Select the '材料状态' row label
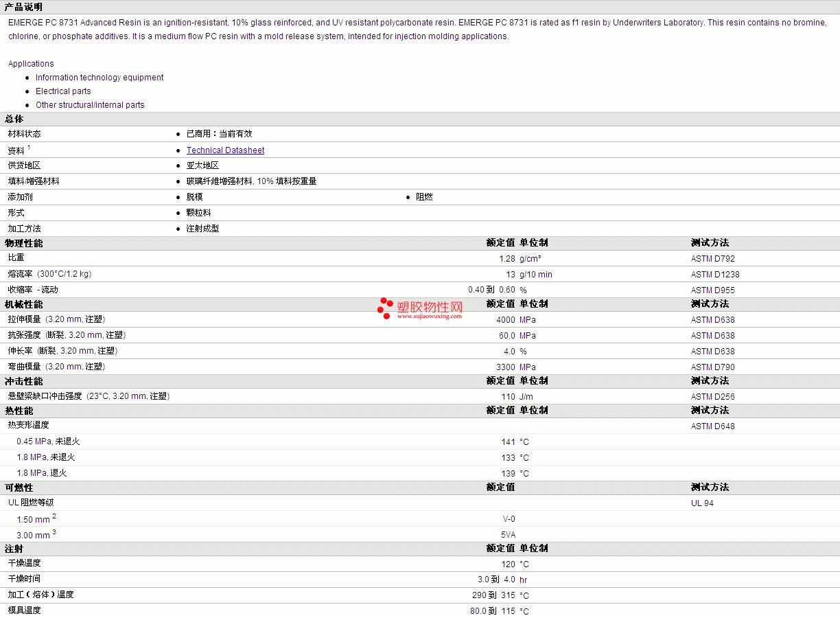 24,134
